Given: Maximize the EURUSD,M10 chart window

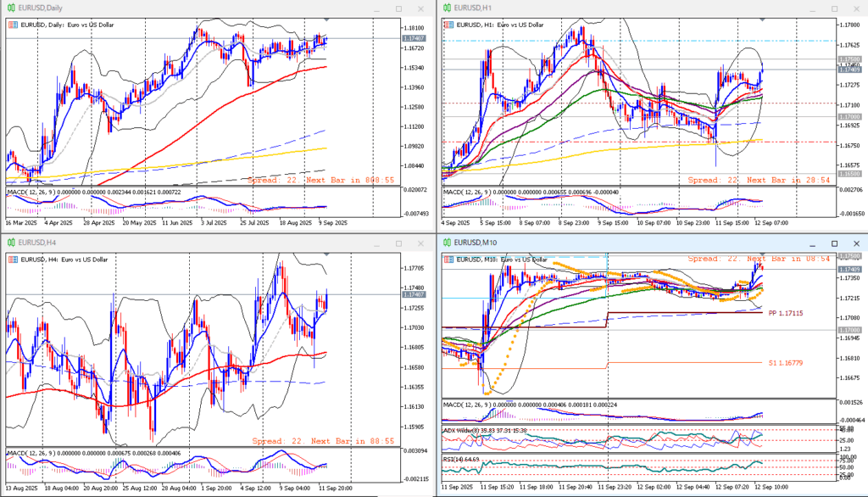Looking at the screenshot, I should [834, 243].
